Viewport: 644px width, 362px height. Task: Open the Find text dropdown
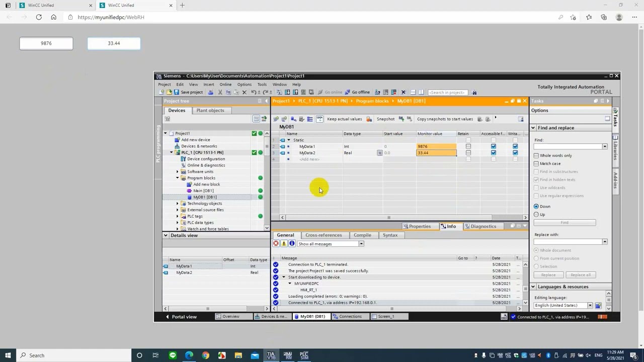click(605, 146)
